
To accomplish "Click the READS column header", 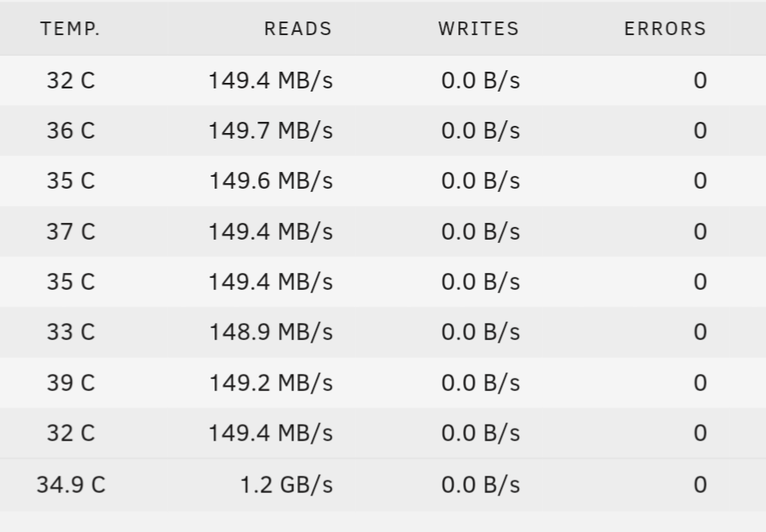I will [x=298, y=29].
